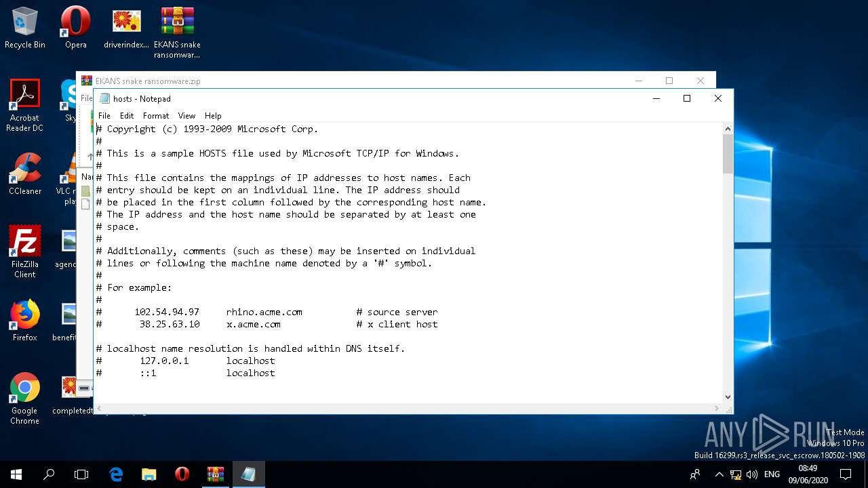
Task: Click the '# For example:' line
Action: point(134,287)
